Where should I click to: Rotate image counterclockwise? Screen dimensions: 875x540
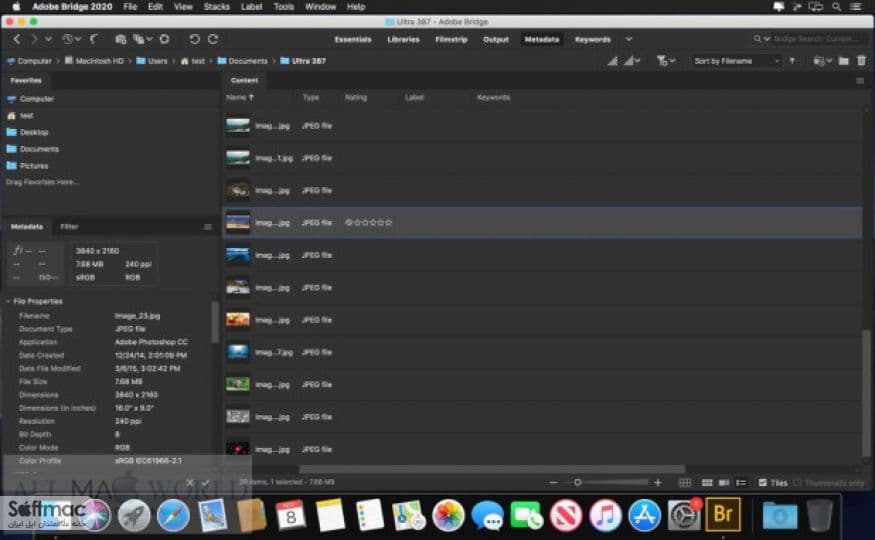[194, 39]
